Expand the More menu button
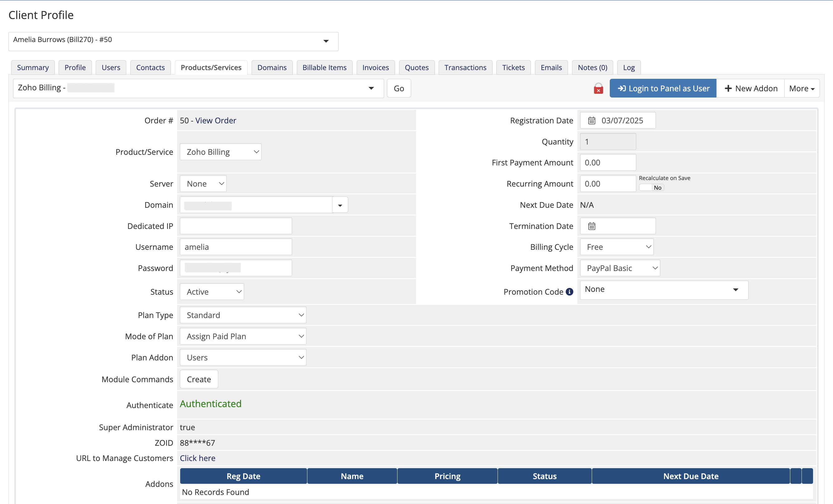Screen dimensions: 833x504 point(802,88)
